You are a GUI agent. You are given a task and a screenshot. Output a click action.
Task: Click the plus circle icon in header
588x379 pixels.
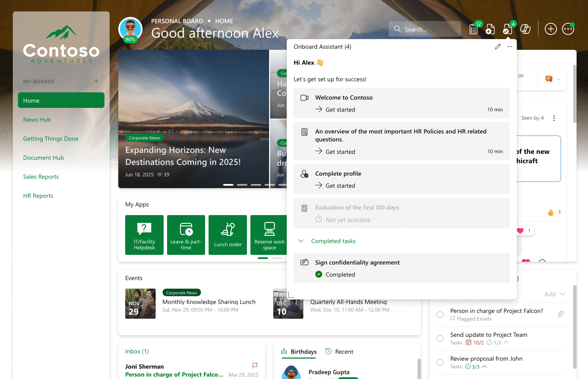coord(551,29)
